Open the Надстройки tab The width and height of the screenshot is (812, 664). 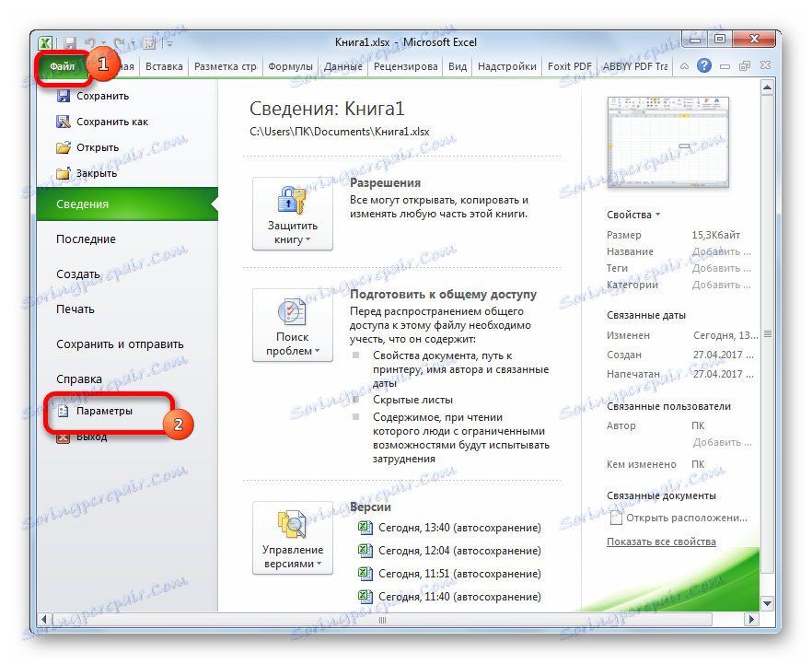507,66
